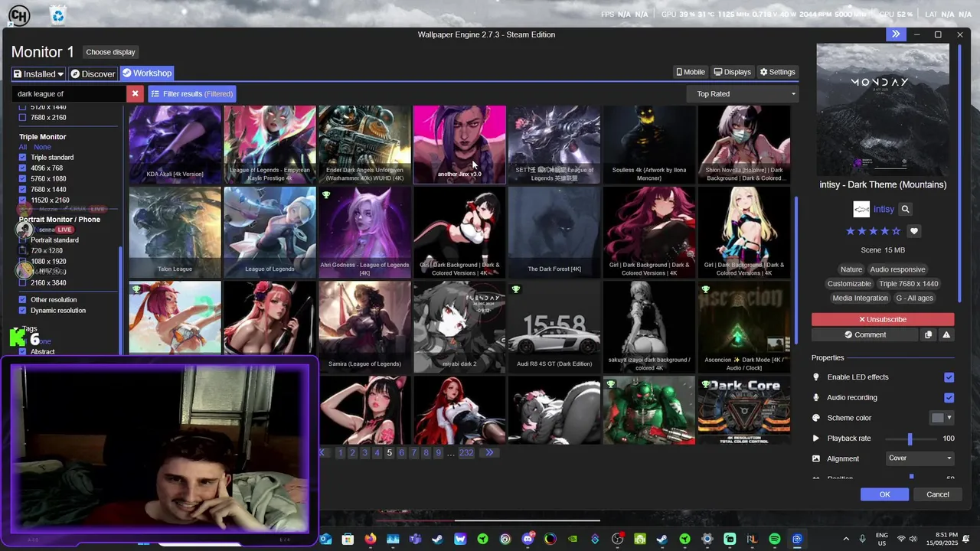Screen dimensions: 980x551
Task: Confirm with the OK button
Action: click(x=884, y=494)
